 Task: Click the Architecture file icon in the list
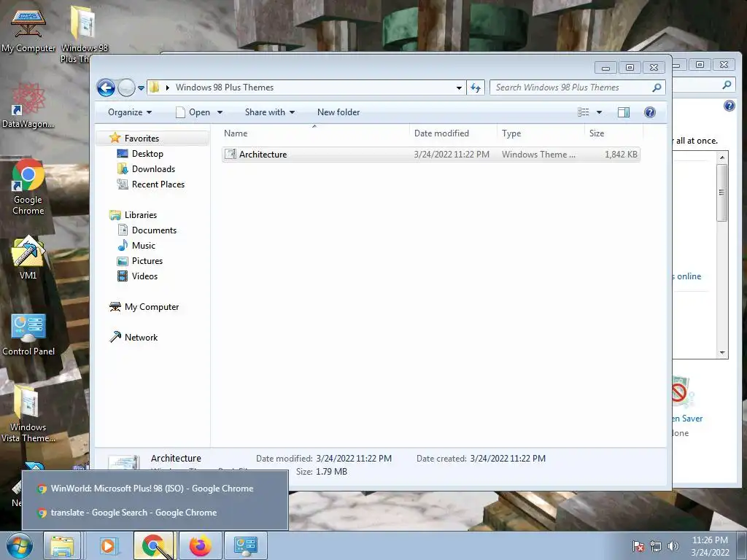pos(230,155)
